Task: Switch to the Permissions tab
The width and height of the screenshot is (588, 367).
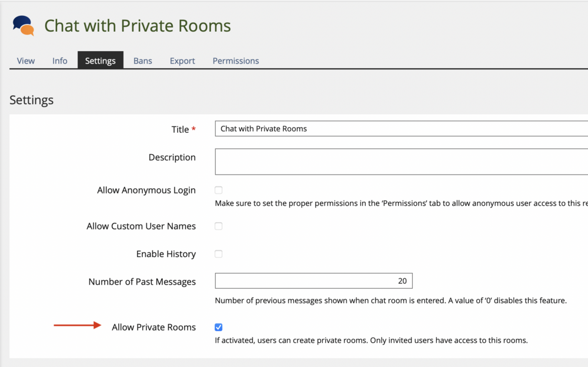Action: (236, 61)
